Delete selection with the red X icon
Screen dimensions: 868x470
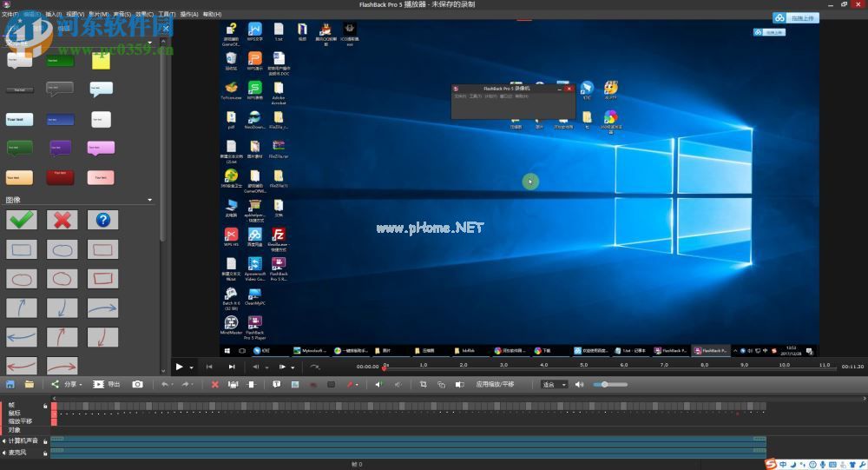[214, 384]
